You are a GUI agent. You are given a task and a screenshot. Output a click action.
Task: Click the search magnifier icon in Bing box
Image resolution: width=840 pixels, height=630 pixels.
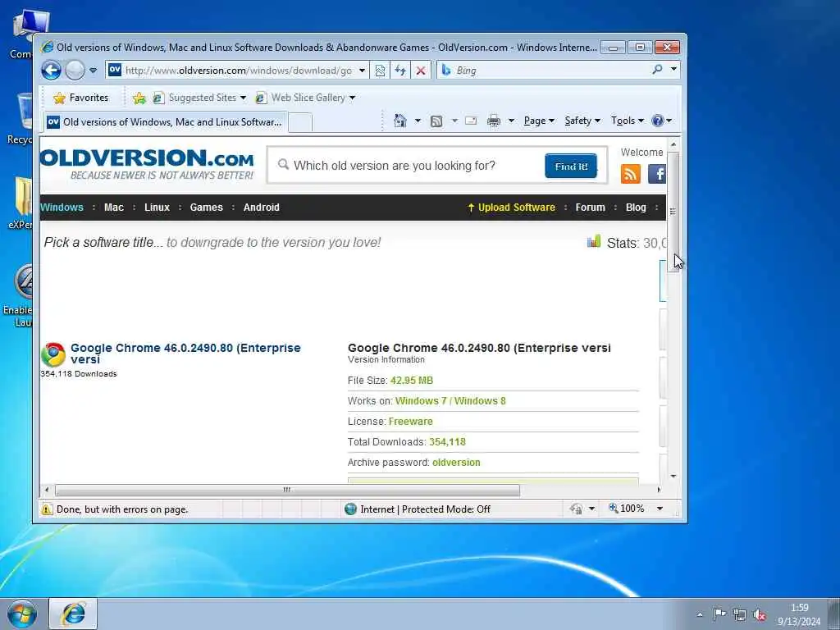[657, 70]
